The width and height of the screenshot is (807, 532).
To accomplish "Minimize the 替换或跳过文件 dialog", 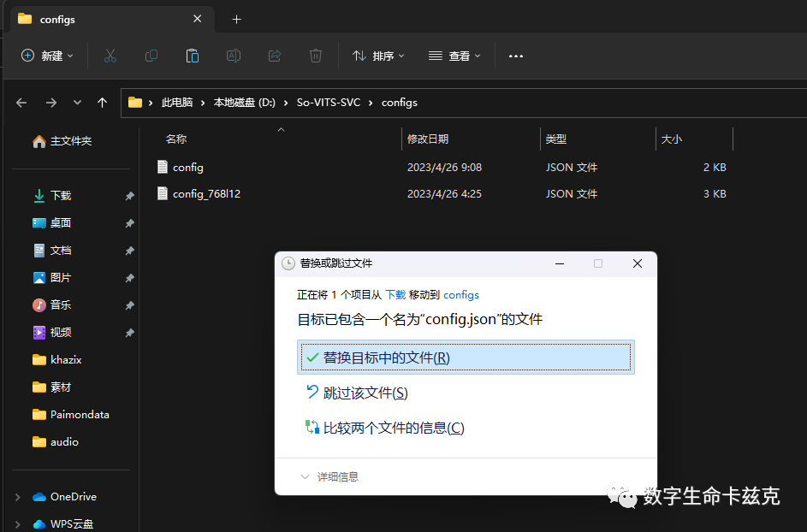I will click(560, 263).
